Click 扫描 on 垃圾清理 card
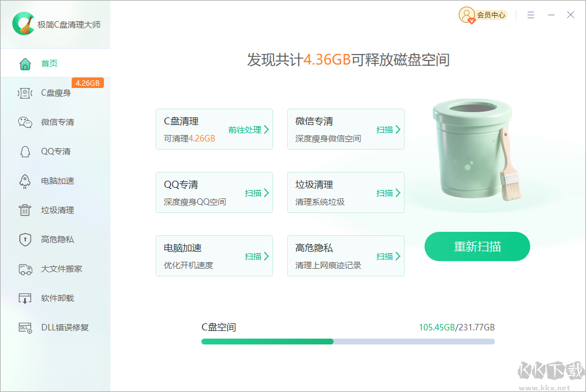This screenshot has height=392, width=586. click(x=385, y=193)
